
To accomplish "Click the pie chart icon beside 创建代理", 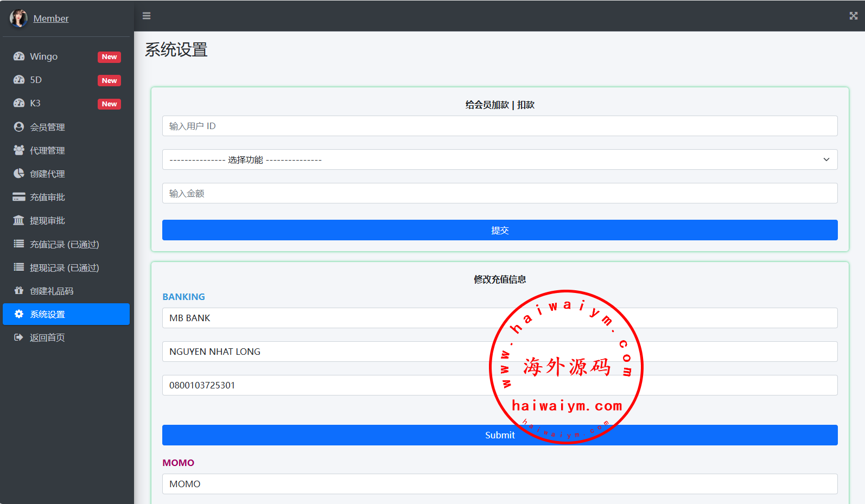I will (x=19, y=174).
